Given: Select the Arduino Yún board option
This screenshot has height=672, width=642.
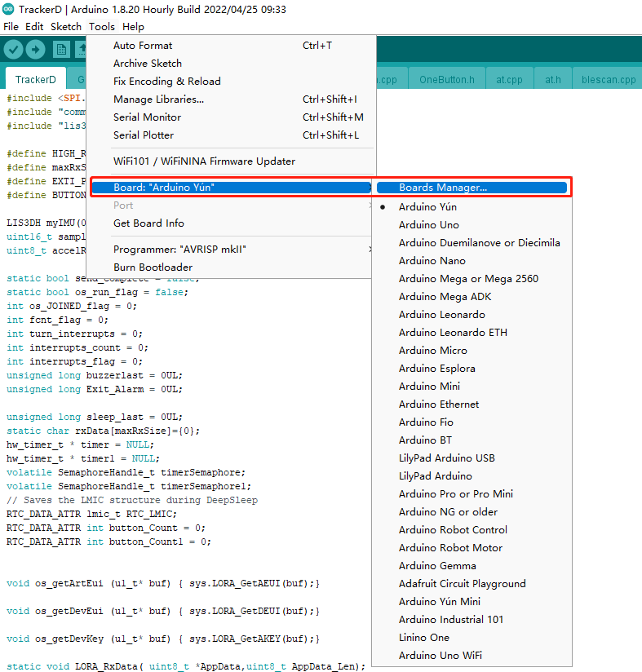Looking at the screenshot, I should 472,207.
